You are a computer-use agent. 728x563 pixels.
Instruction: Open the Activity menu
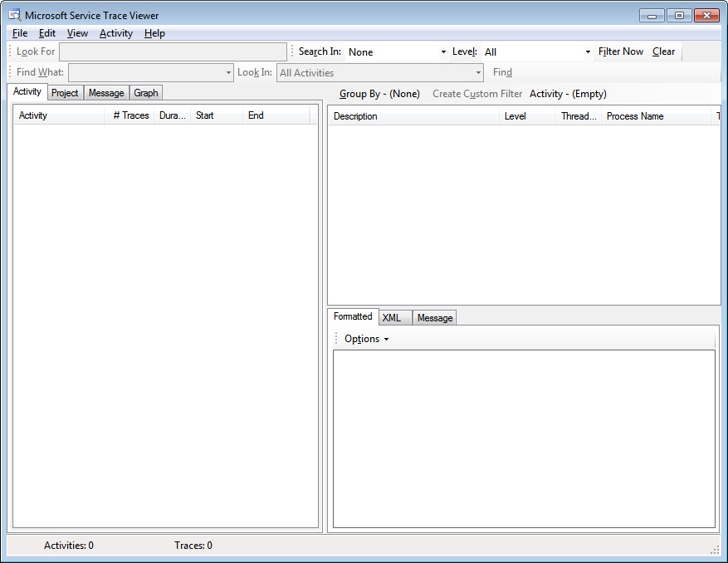[x=116, y=33]
